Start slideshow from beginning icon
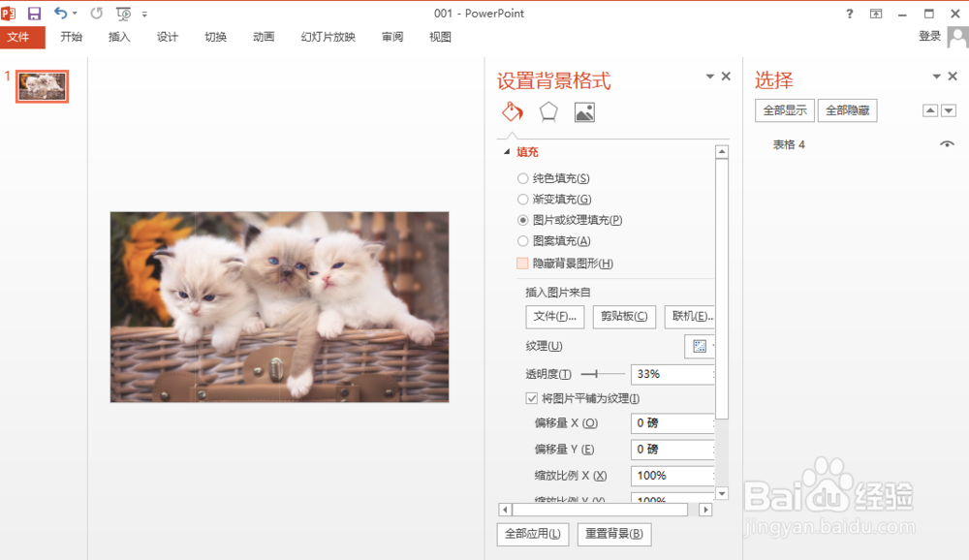The image size is (969, 560). tap(124, 13)
